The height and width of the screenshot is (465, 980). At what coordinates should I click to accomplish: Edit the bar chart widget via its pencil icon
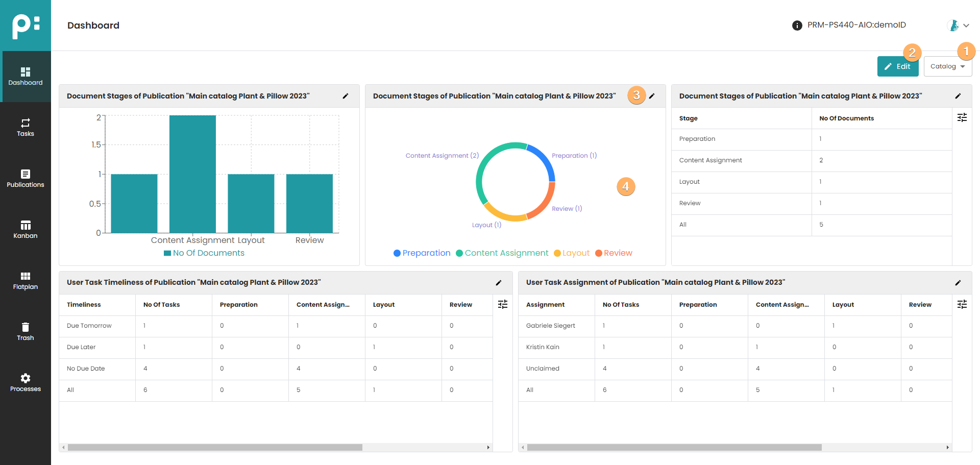click(x=346, y=96)
